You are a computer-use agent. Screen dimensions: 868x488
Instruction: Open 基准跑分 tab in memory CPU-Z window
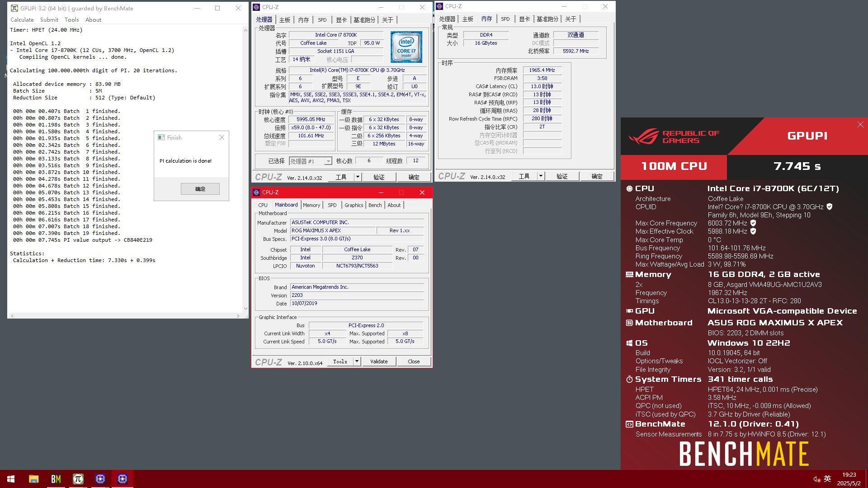click(x=547, y=19)
